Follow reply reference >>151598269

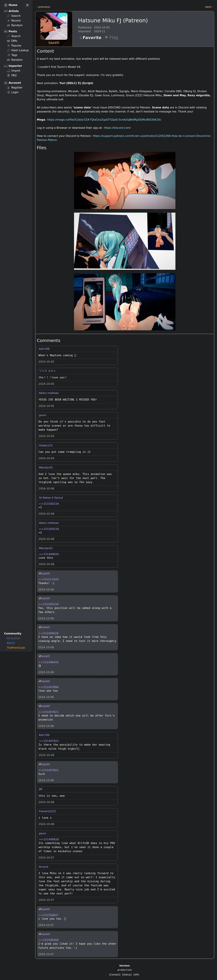click(49, 940)
